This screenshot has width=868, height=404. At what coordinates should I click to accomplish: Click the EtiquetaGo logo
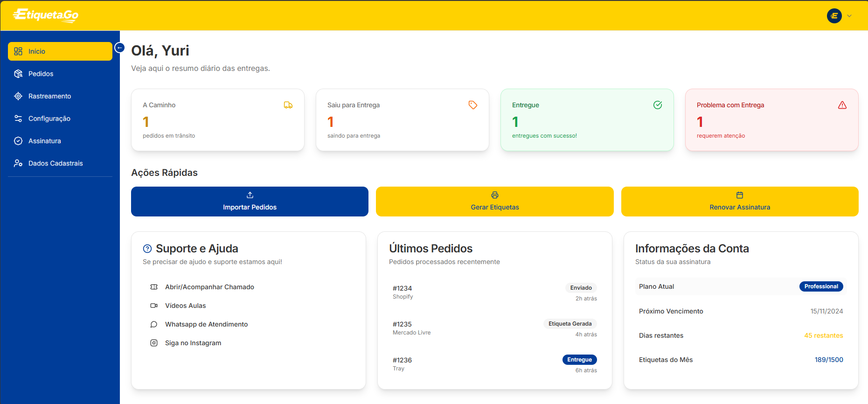46,15
